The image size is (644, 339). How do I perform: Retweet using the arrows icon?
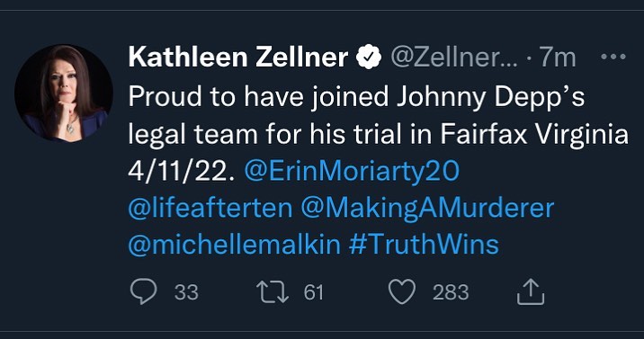coord(273,292)
